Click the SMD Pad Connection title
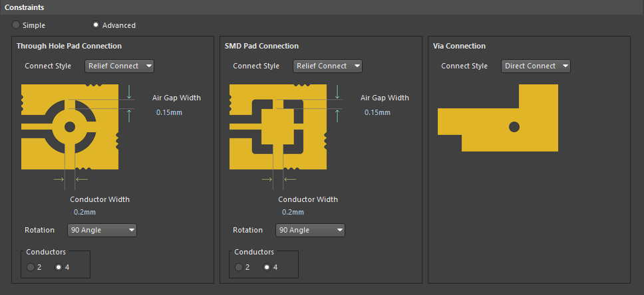Screen dimensions: 644x295 (x=261, y=46)
